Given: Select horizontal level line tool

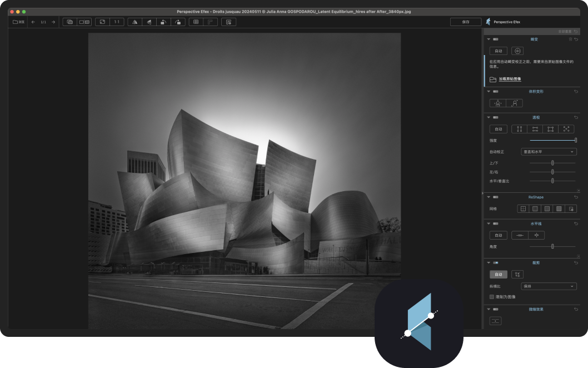Looking at the screenshot, I should click(520, 236).
